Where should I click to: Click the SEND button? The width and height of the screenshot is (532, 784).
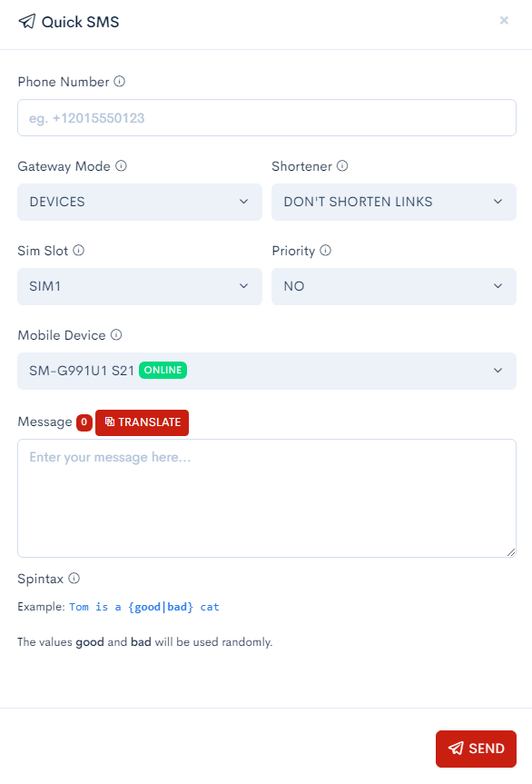point(476,749)
